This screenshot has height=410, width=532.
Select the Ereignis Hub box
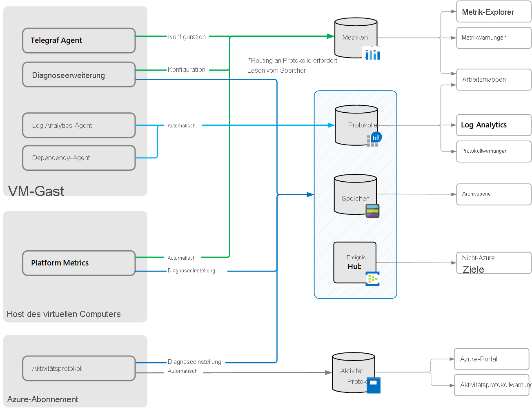click(x=355, y=263)
